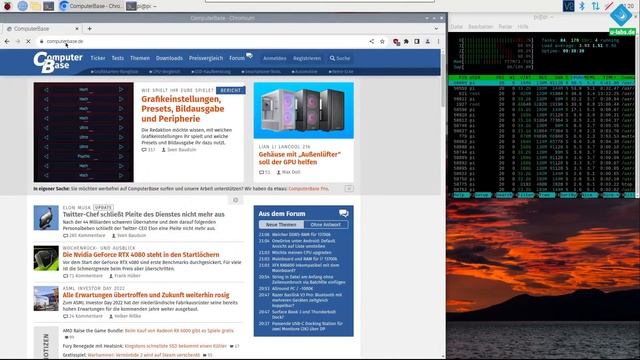640x360 pixels.
Task: Open the Ticker menu item
Action: coord(98,58)
